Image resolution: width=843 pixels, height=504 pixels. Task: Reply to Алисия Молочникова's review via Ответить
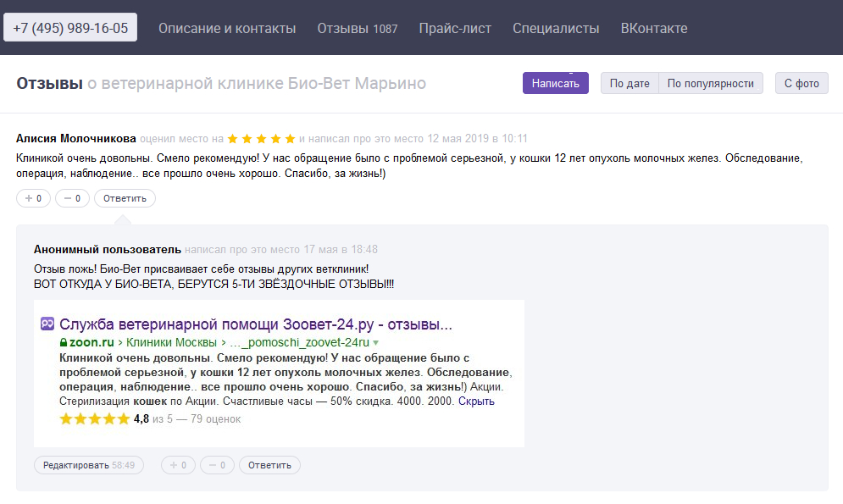[x=125, y=198]
